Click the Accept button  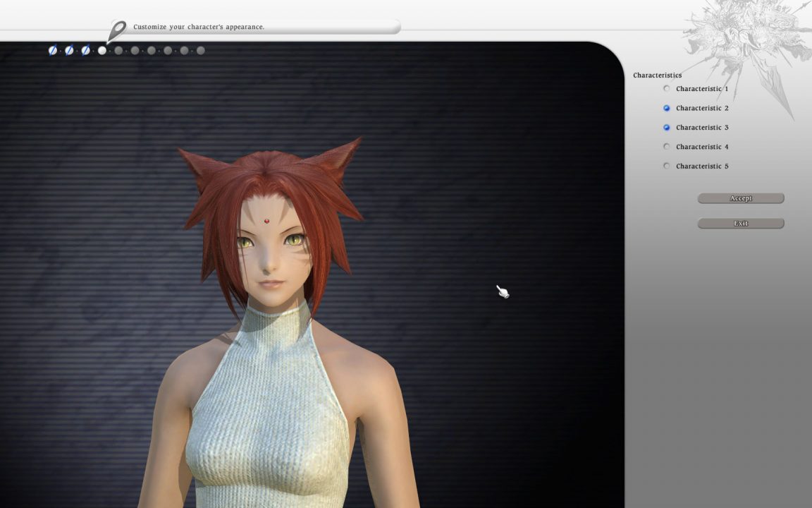(741, 198)
